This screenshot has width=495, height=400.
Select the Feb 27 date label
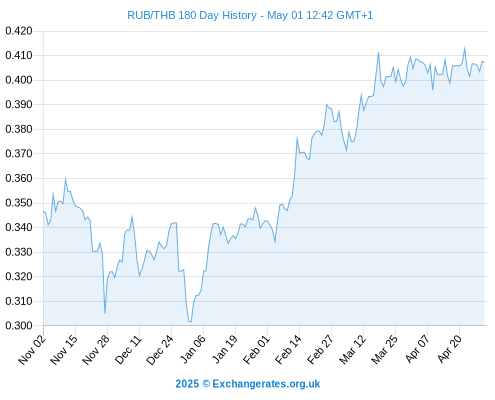320,349
